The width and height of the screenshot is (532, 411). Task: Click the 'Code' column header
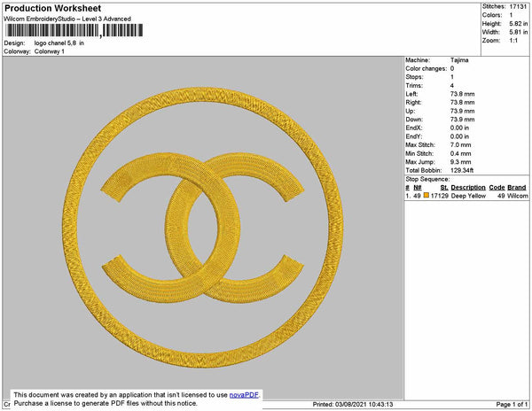[x=497, y=188]
